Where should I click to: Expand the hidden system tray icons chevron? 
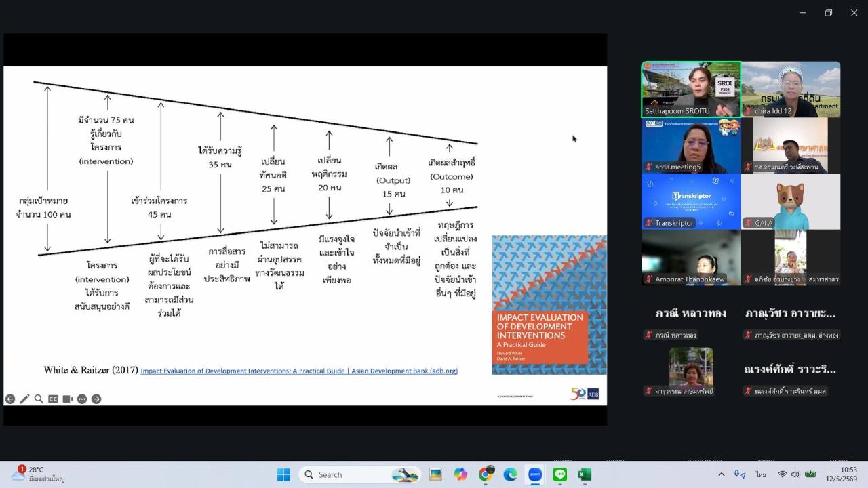pos(721,474)
